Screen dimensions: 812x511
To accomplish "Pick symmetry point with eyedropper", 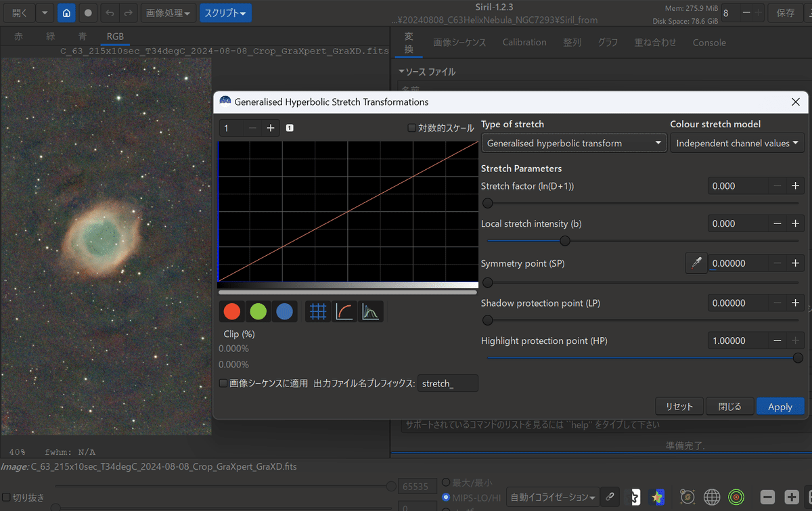I will [696, 263].
